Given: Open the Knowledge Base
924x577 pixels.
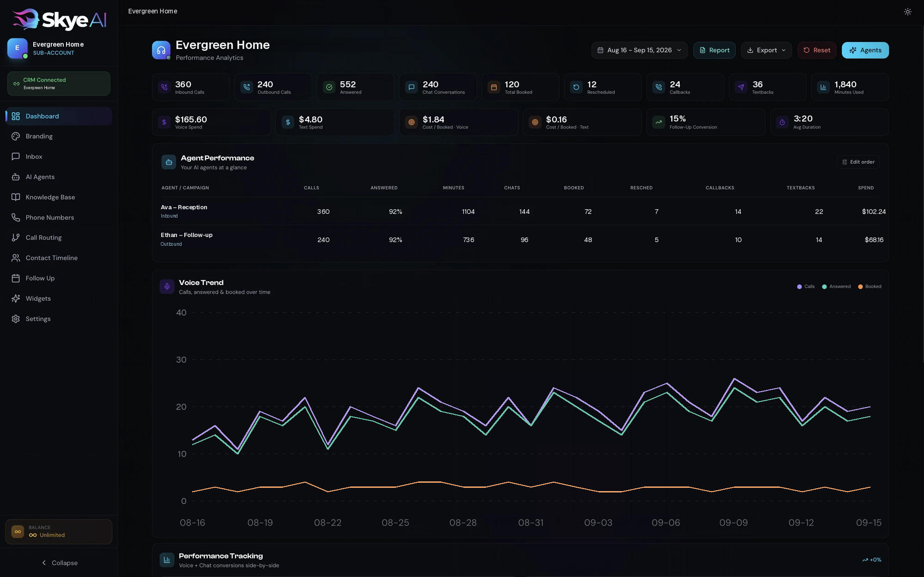Looking at the screenshot, I should [x=59, y=197].
